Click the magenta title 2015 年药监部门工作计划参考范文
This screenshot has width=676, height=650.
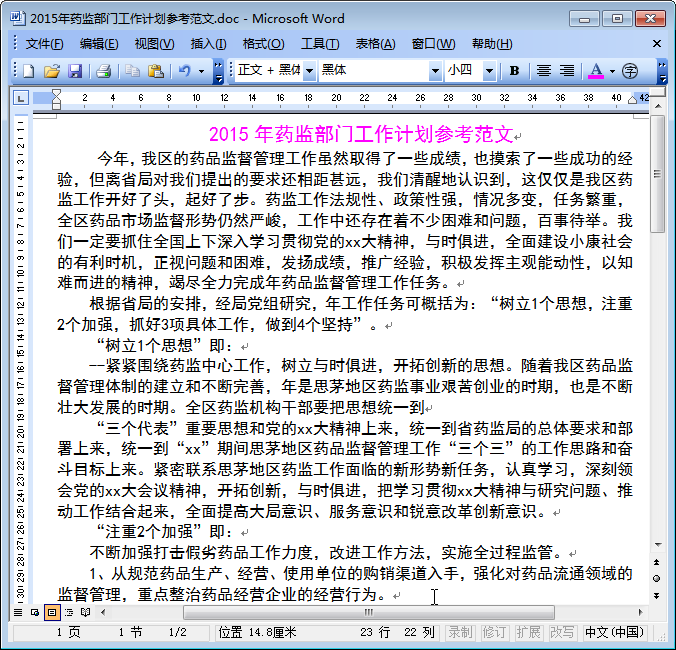361,134
